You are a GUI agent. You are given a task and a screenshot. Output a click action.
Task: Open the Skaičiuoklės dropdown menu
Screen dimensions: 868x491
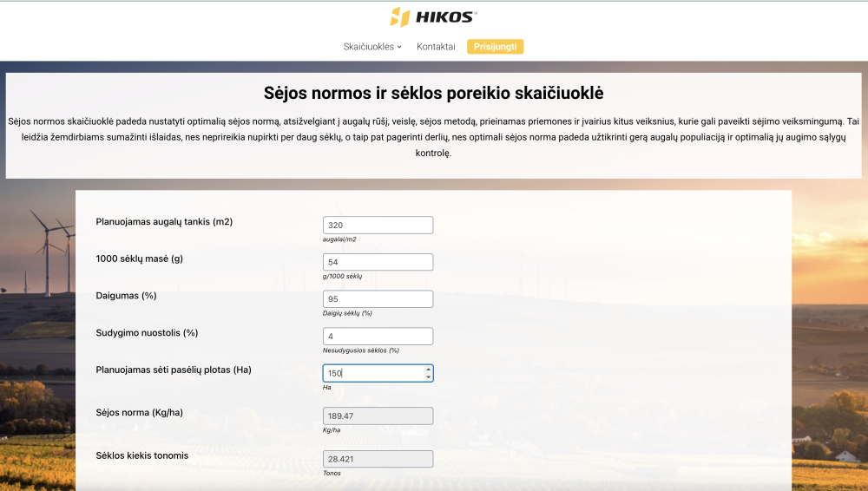tap(372, 47)
